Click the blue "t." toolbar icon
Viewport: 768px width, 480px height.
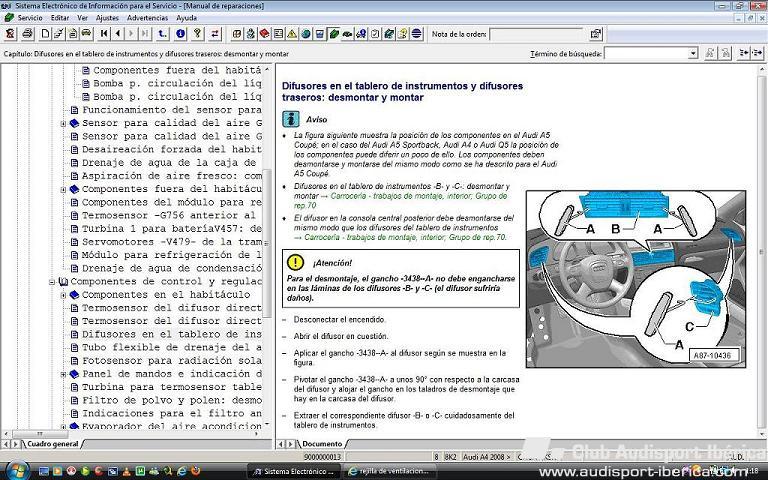click(x=162, y=34)
